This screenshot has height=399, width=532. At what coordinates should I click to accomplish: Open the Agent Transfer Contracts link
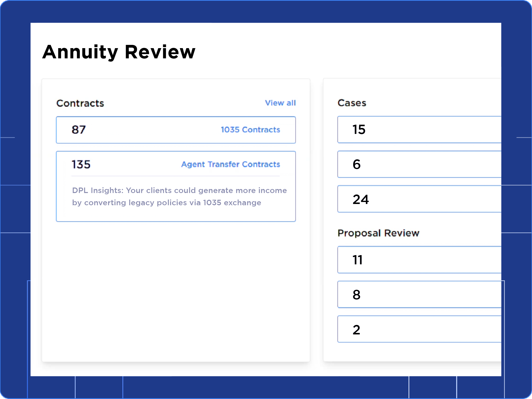tap(230, 164)
